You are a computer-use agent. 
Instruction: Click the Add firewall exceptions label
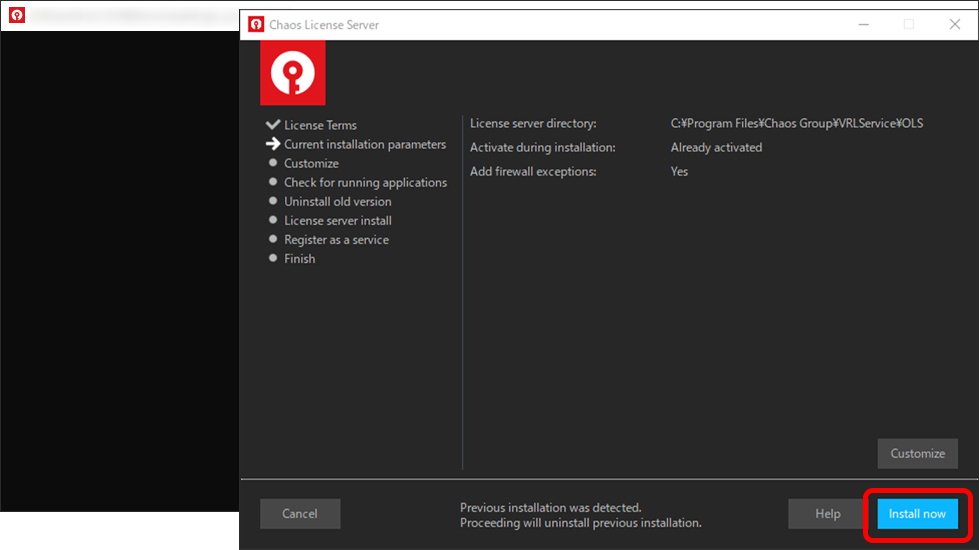pos(533,172)
